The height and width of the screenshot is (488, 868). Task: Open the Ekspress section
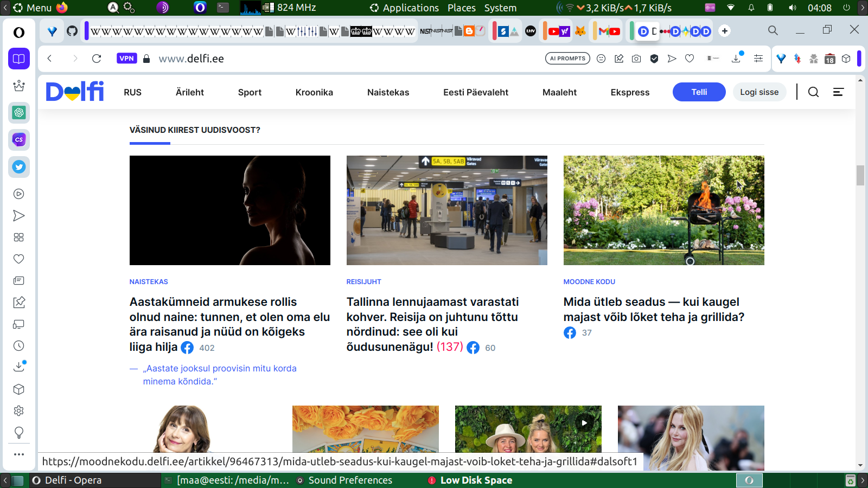630,92
